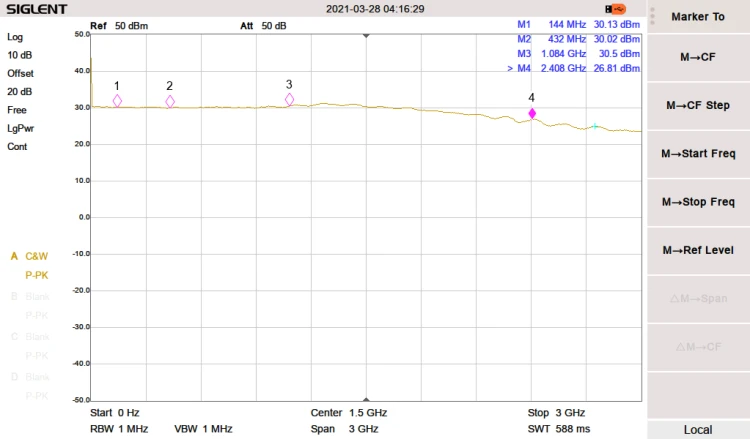
Task: Click the M2 432 MHz marker table row
Action: pos(578,39)
